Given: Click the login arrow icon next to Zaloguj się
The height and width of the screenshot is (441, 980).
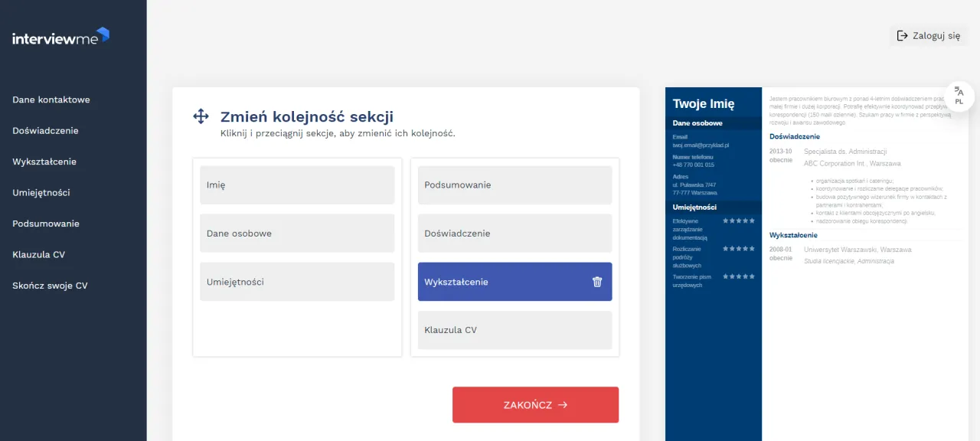Looking at the screenshot, I should click(902, 35).
